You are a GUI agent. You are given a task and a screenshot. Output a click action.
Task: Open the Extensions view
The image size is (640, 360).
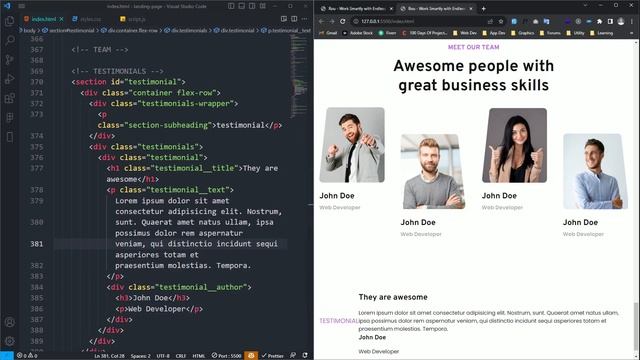point(10,98)
